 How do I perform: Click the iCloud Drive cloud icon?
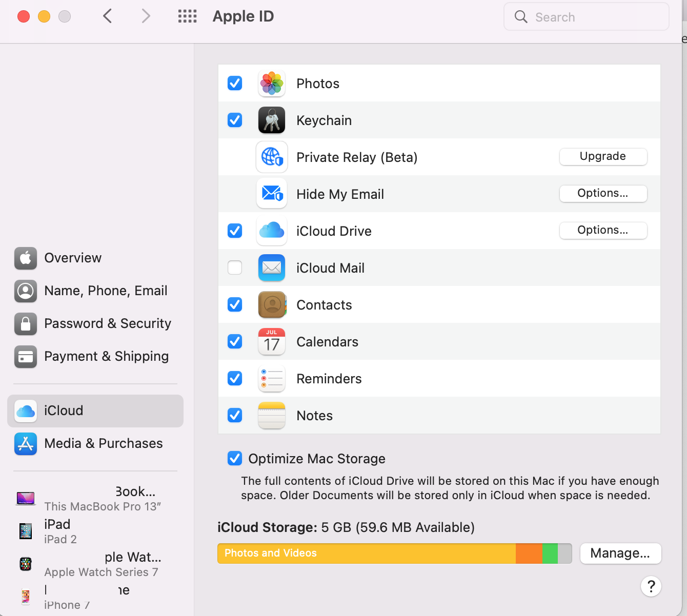tap(272, 231)
